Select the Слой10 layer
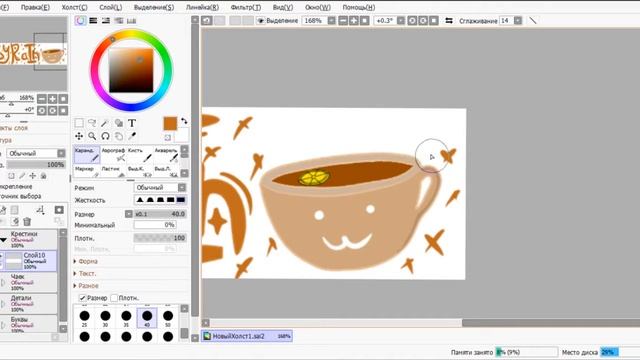Screen dimensions: 640x360 [x=29, y=261]
